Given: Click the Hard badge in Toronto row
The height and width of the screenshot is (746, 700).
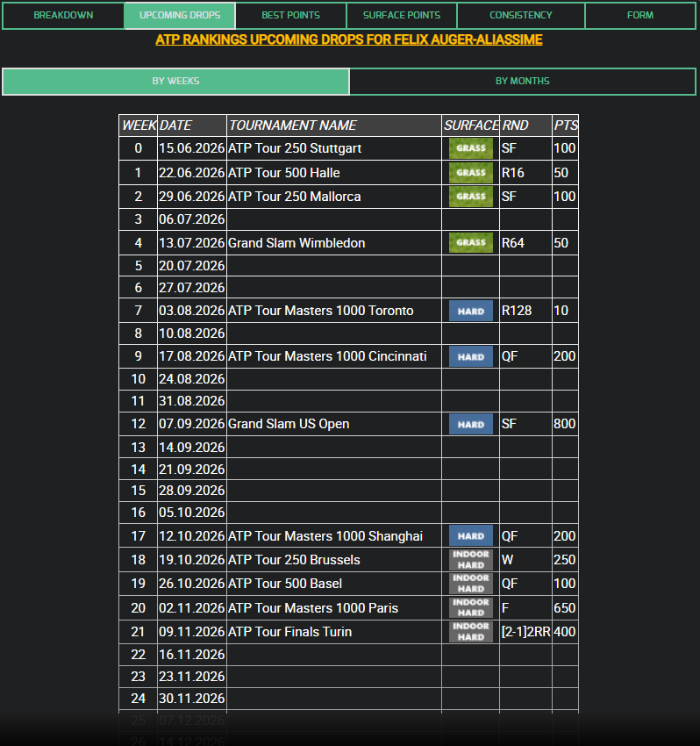Looking at the screenshot, I should (471, 312).
